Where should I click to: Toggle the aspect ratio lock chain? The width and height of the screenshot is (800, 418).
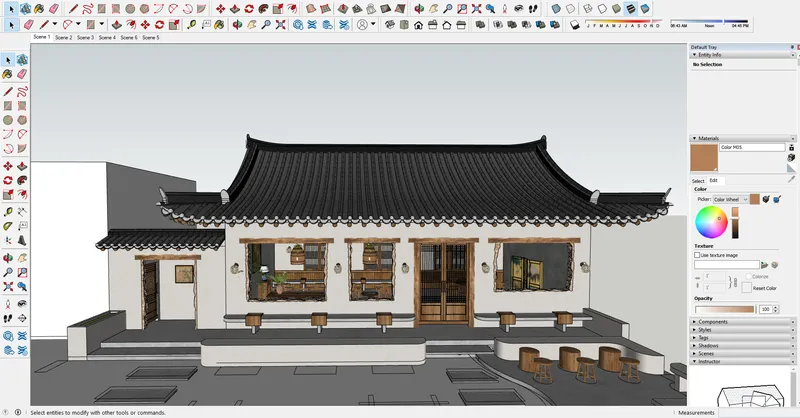tap(733, 282)
